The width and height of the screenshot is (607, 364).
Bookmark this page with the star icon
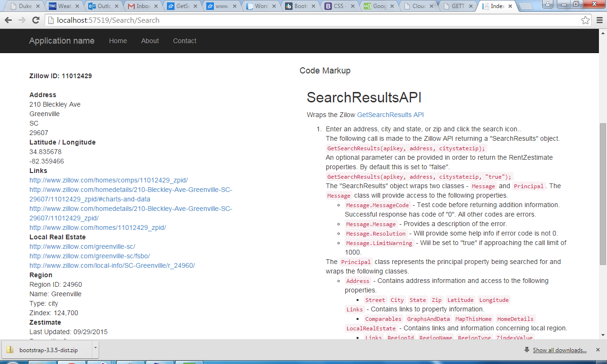click(x=586, y=20)
